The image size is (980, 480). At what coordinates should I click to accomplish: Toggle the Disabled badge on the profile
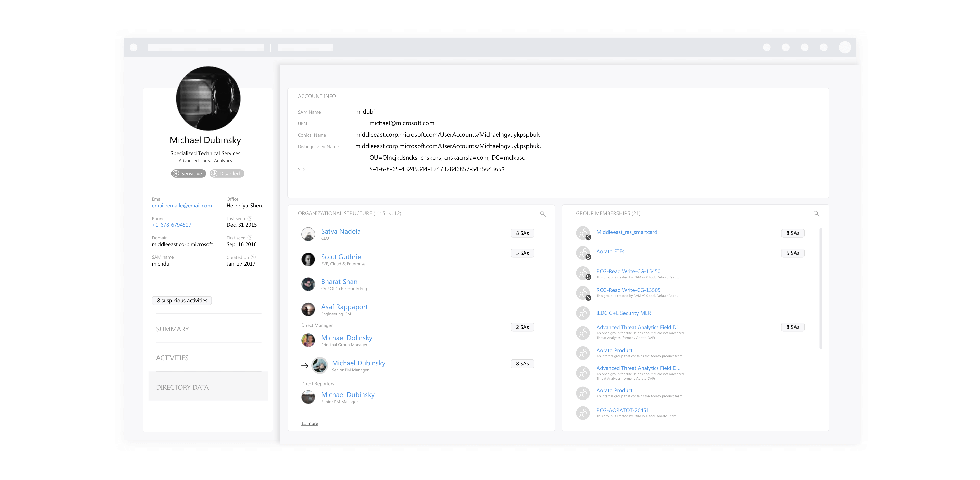tap(226, 173)
